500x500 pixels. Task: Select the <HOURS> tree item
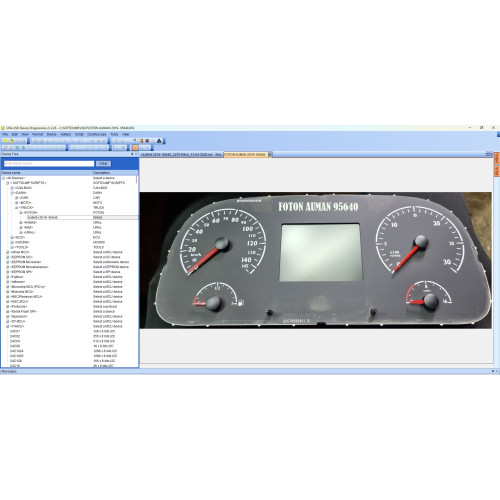point(22,242)
